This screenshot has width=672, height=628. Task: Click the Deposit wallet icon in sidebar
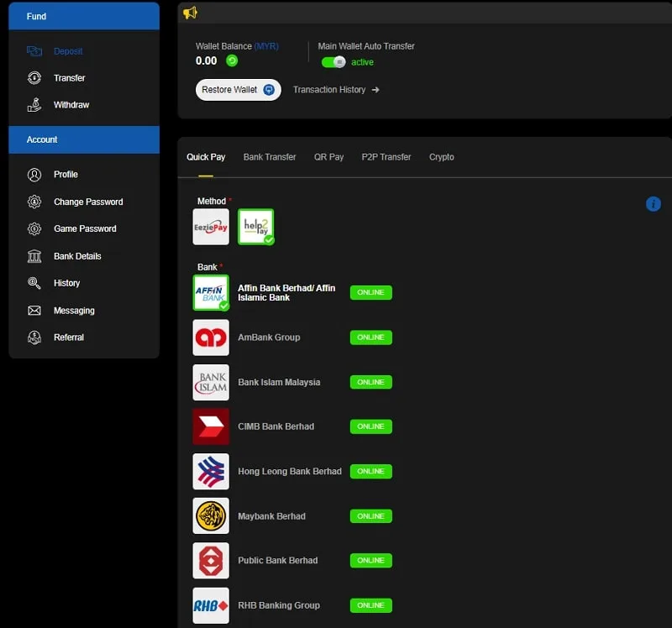click(x=34, y=51)
